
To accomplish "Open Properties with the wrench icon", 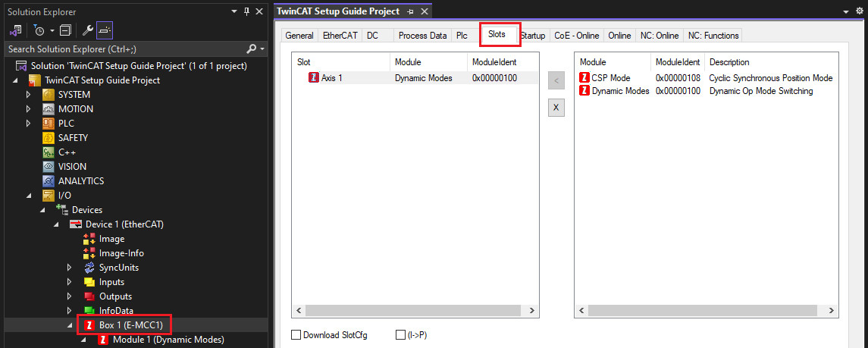I will pyautogui.click(x=88, y=30).
